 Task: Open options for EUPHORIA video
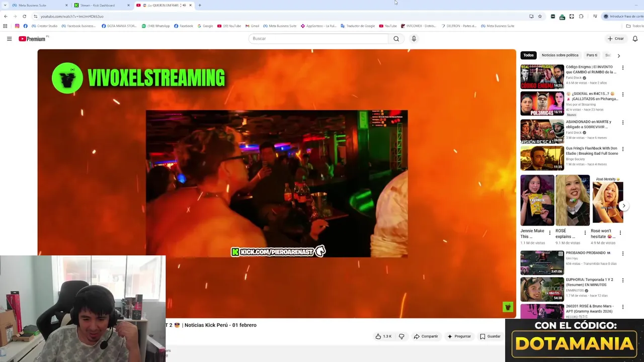click(x=622, y=280)
